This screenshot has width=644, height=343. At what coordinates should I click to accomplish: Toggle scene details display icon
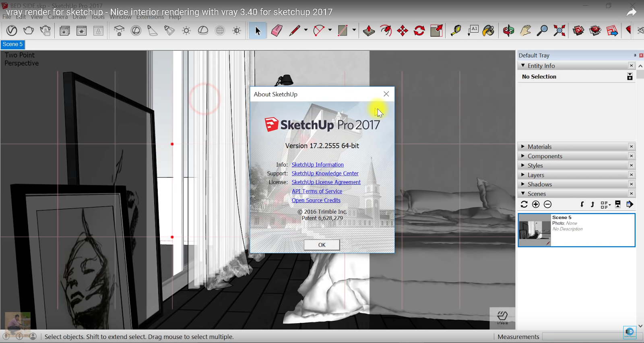click(x=618, y=205)
